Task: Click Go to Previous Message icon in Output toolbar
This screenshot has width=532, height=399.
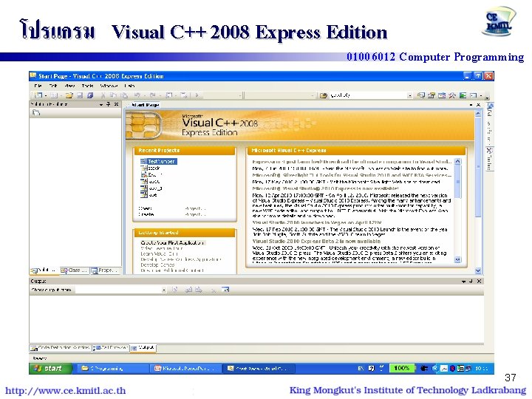Action: tap(188, 290)
